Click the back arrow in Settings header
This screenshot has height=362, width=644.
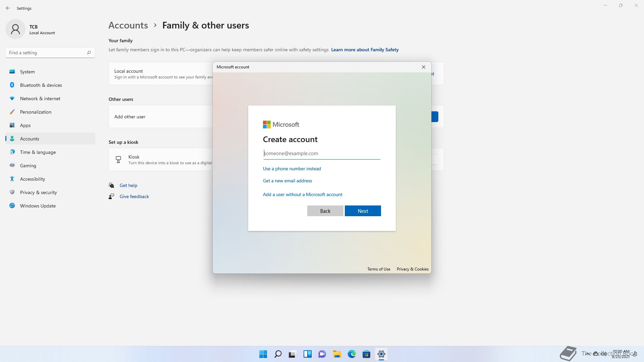(8, 8)
